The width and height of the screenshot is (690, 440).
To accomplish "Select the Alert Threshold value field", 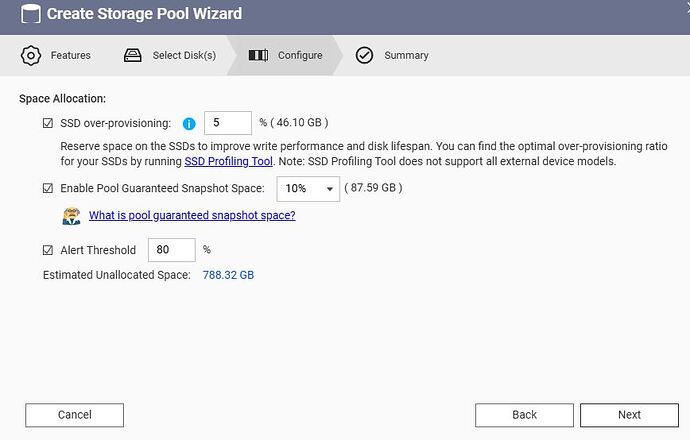I will point(171,250).
